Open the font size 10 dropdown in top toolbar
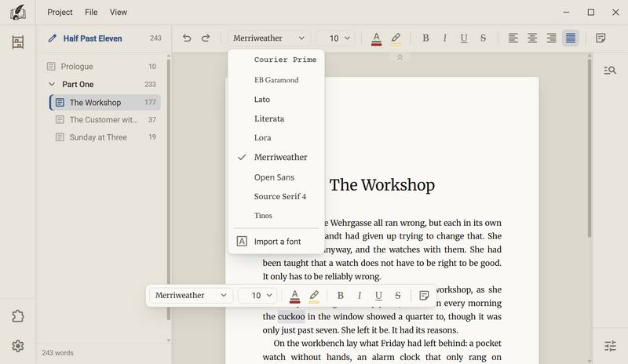This screenshot has width=628, height=364. pos(335,38)
